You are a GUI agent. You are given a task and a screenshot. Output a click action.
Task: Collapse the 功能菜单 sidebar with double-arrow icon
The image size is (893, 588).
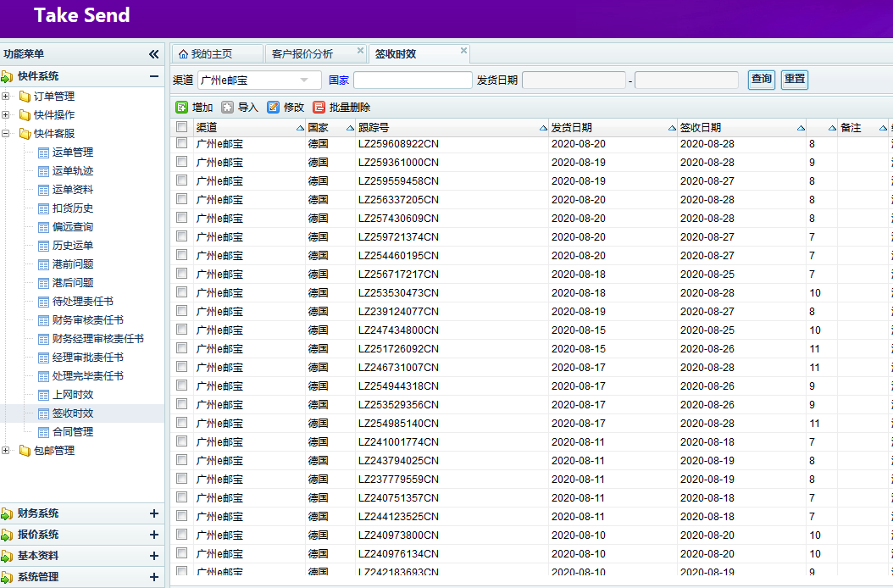coord(153,54)
